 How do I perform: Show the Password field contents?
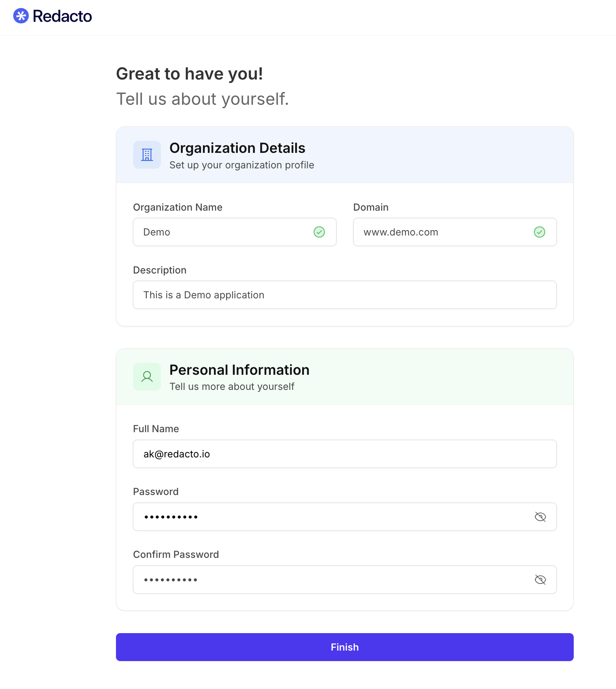540,517
